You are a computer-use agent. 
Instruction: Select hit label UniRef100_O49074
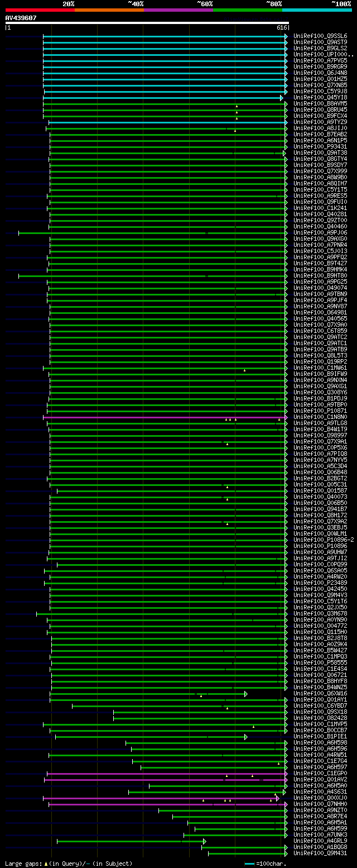tap(320, 288)
